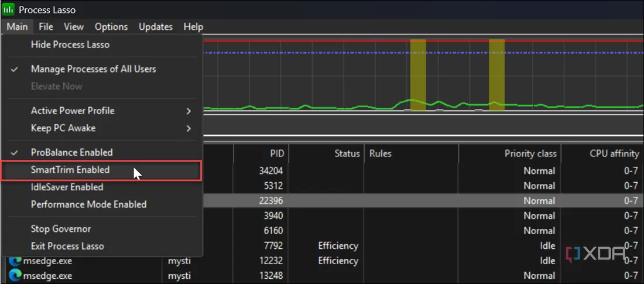Select the highlighted row with PID 22396
This screenshot has width=644, height=284.
[x=423, y=201]
